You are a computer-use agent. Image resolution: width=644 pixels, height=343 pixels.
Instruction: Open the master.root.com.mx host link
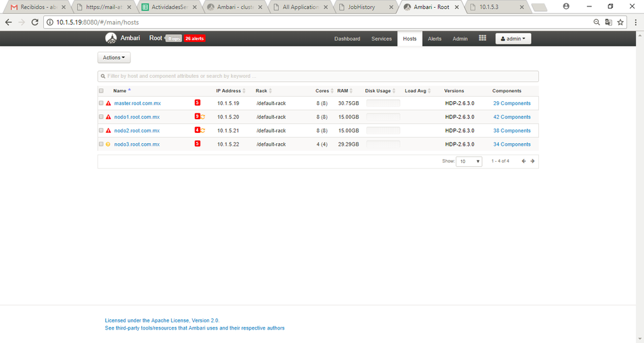pyautogui.click(x=137, y=103)
